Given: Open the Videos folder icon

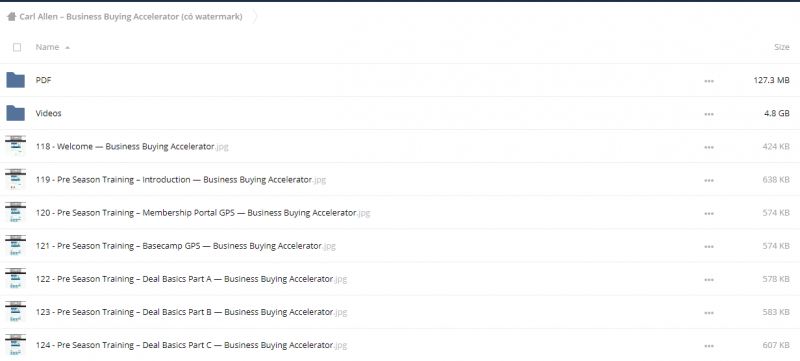Looking at the screenshot, I should pyautogui.click(x=15, y=113).
